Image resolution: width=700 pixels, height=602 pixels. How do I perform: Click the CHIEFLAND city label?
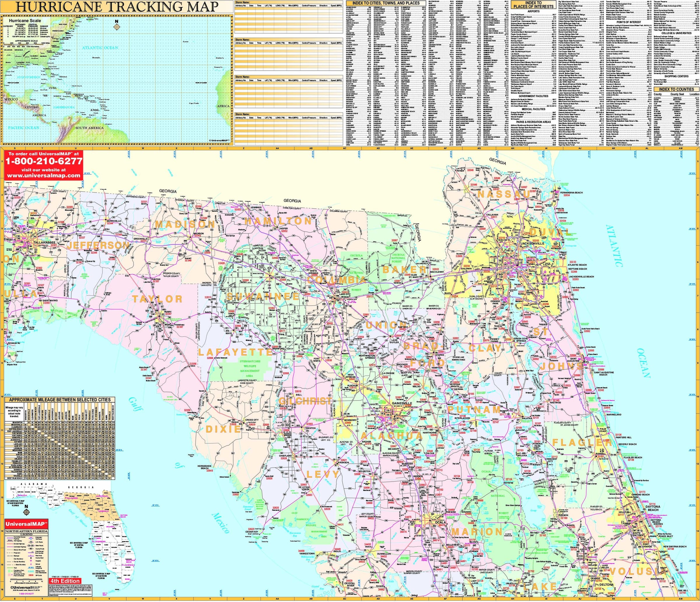(x=286, y=456)
